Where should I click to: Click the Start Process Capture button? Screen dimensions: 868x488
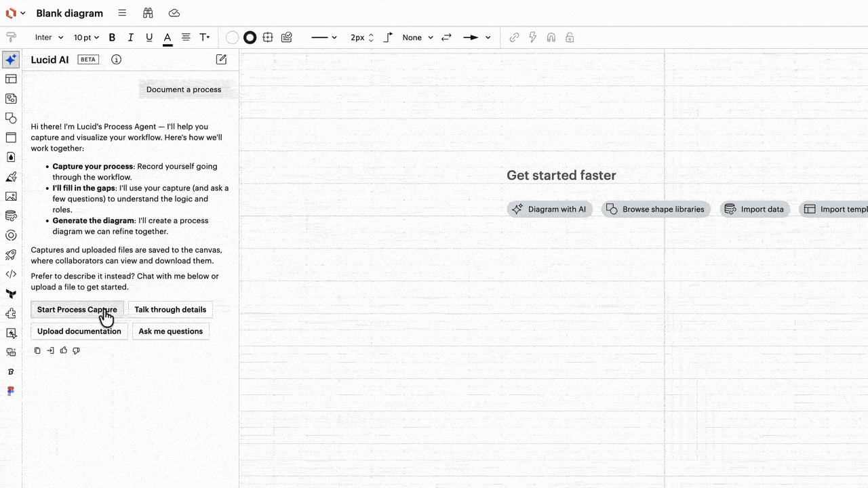[77, 310]
